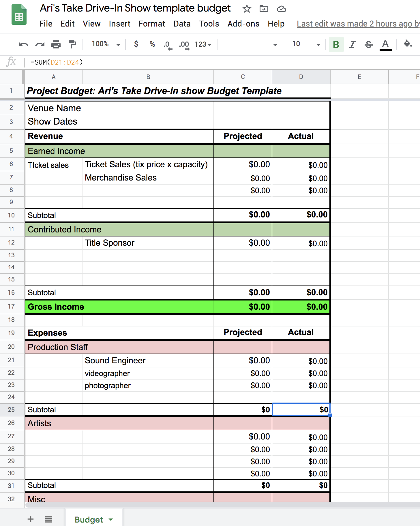The width and height of the screenshot is (420, 526).
Task: Open the Add-ons menu
Action: (x=243, y=24)
